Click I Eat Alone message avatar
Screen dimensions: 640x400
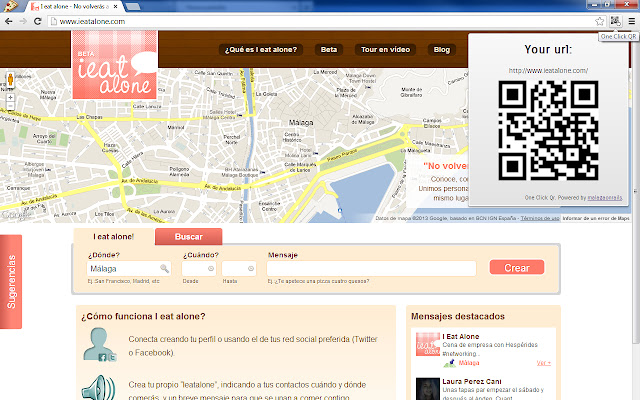pos(428,344)
